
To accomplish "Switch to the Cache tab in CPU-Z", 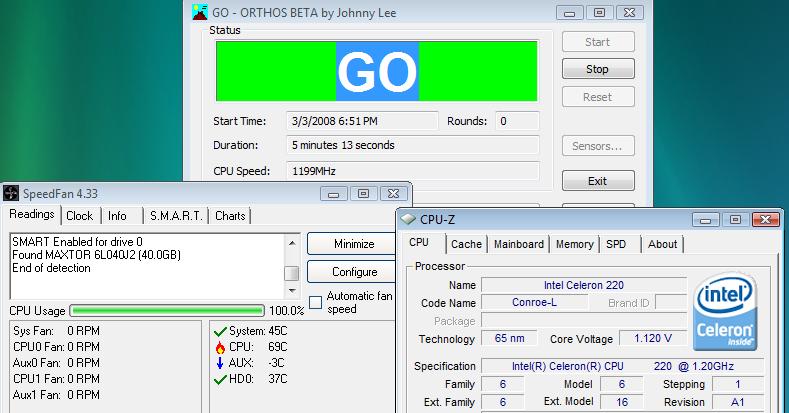I will [466, 244].
